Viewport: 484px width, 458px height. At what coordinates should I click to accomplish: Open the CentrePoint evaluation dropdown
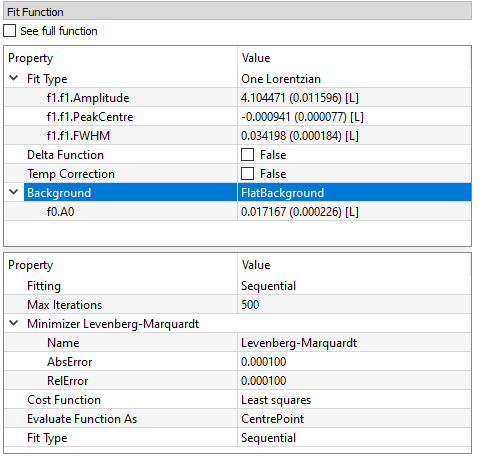pos(354,419)
